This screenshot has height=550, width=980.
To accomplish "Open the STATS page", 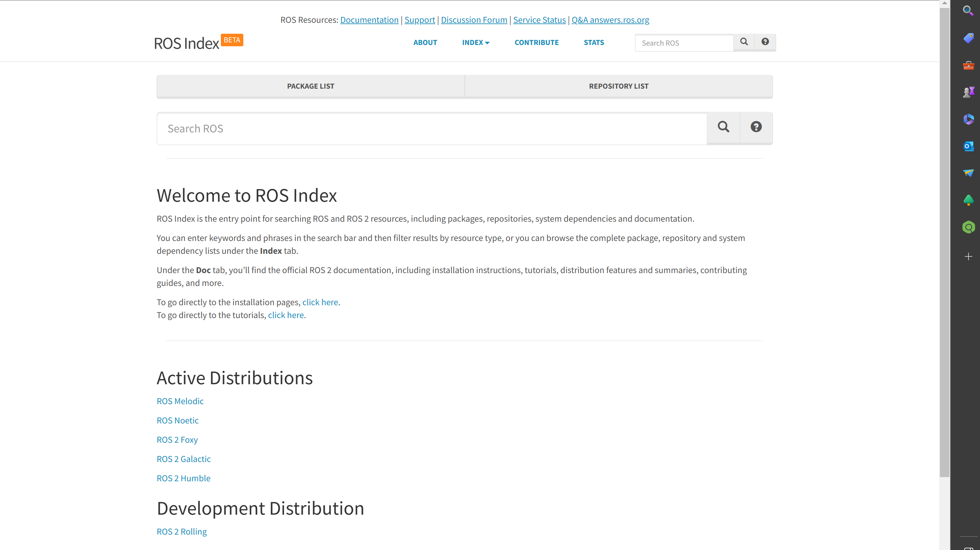I will pyautogui.click(x=594, y=43).
